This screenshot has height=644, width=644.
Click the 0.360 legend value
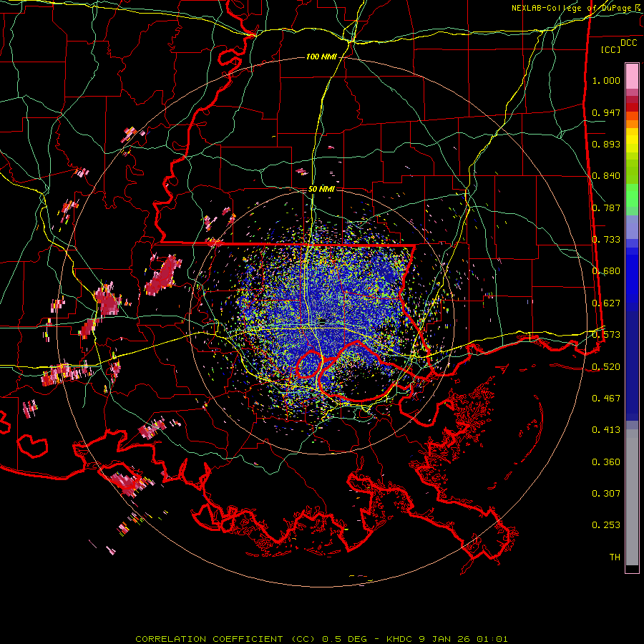[606, 462]
